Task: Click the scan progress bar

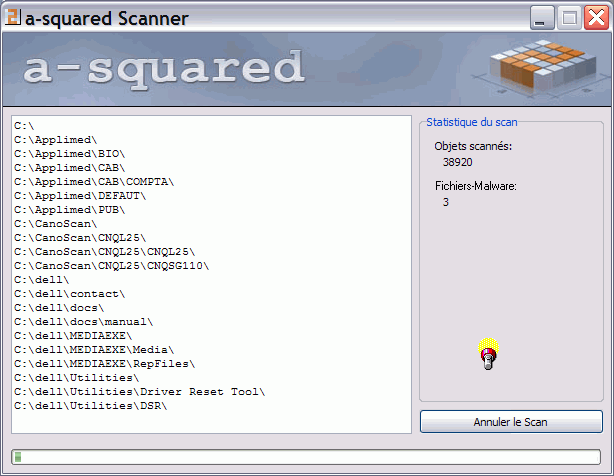Action: [306, 457]
